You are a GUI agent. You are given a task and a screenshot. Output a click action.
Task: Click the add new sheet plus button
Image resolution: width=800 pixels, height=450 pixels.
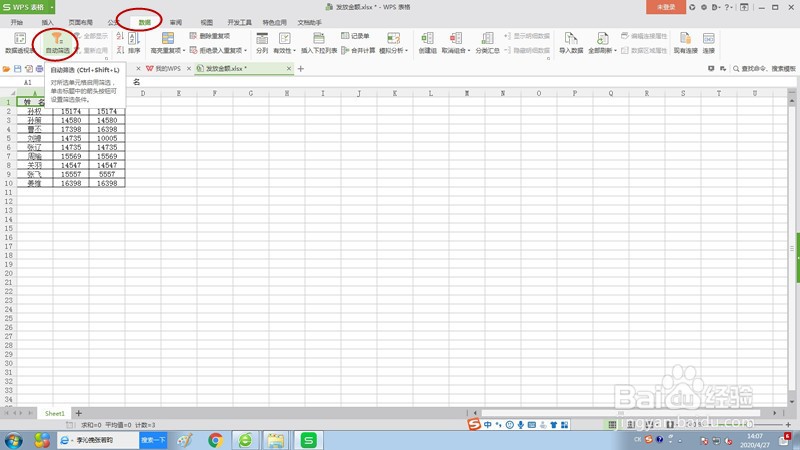79,413
